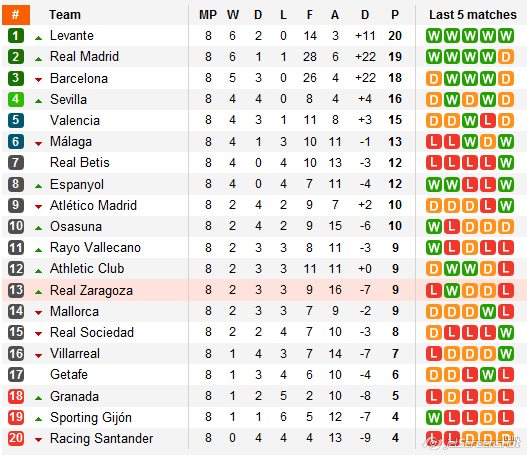Screen dimensions: 527x455
Task: Click the blue rank 5 badge for Valencia
Action: [15, 120]
